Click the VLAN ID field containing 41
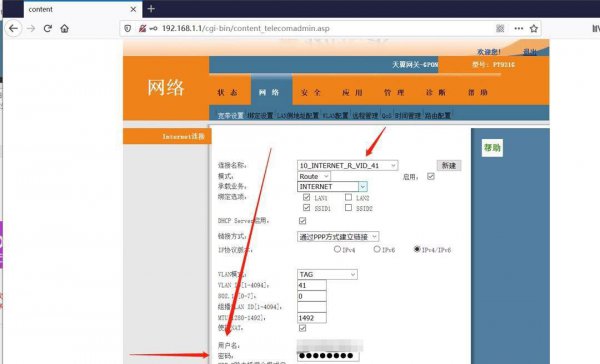 pos(312,285)
